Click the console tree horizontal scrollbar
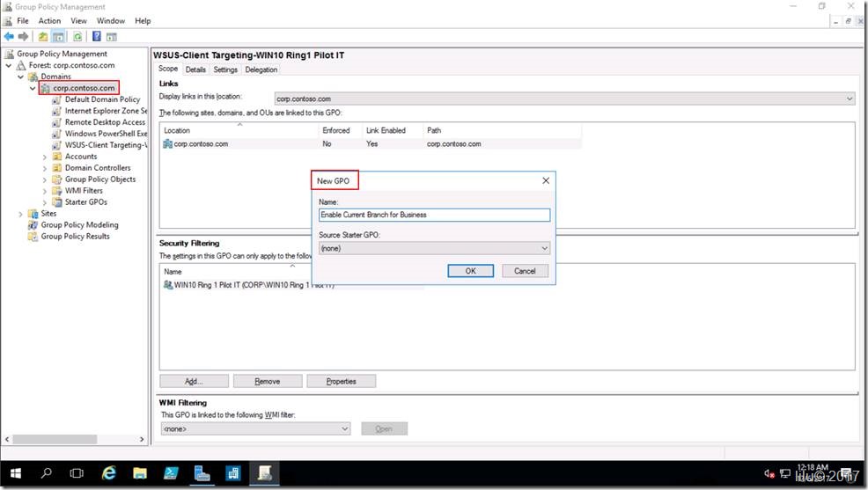This screenshot has width=868, height=490. coord(55,439)
